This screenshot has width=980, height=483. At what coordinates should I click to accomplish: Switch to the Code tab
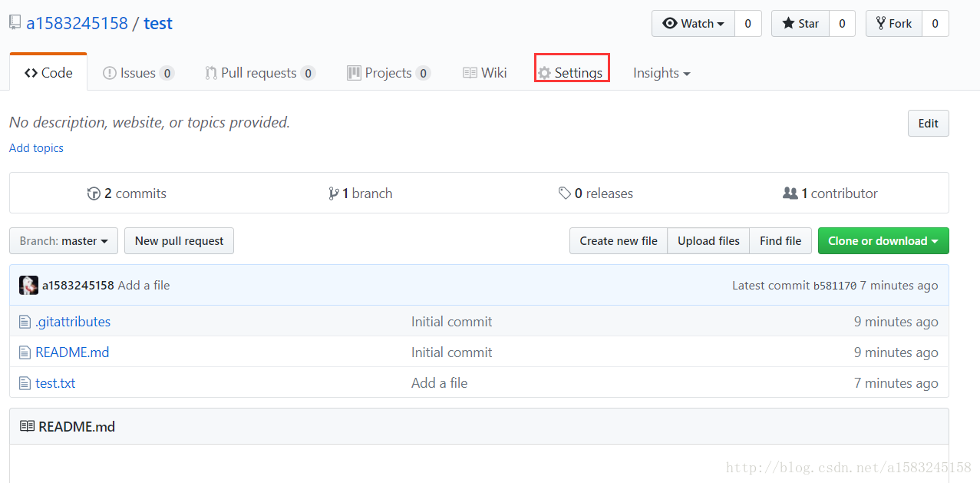(x=48, y=73)
